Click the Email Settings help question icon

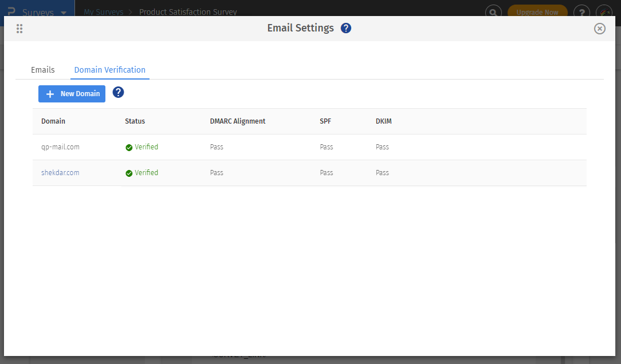[x=345, y=28]
